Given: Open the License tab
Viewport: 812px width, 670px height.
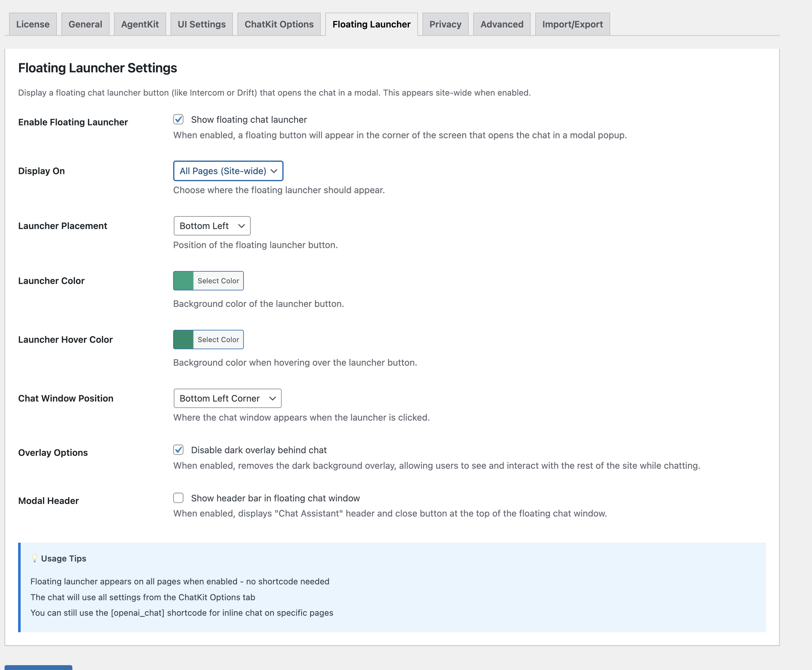Looking at the screenshot, I should 32,24.
